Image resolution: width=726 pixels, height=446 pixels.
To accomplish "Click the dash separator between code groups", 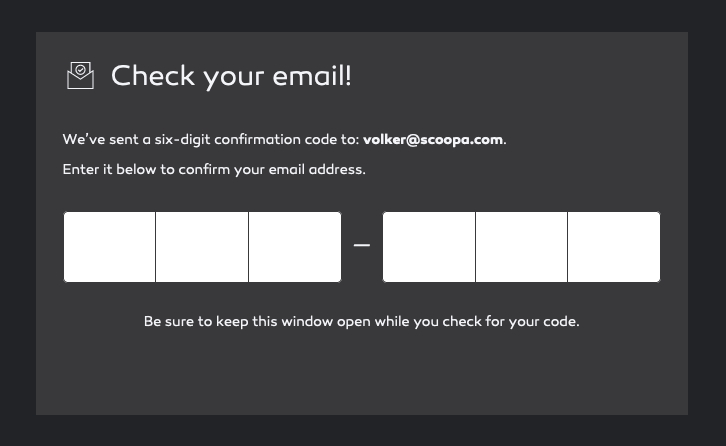I will pos(362,246).
